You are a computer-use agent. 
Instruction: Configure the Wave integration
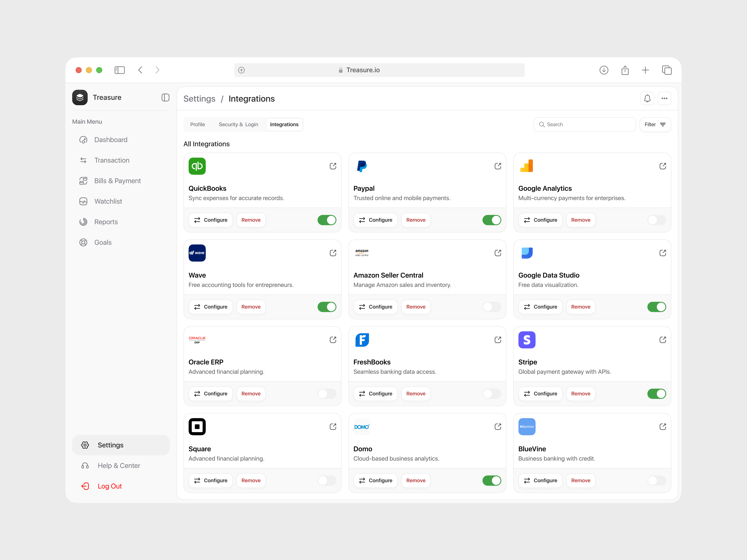coord(211,307)
